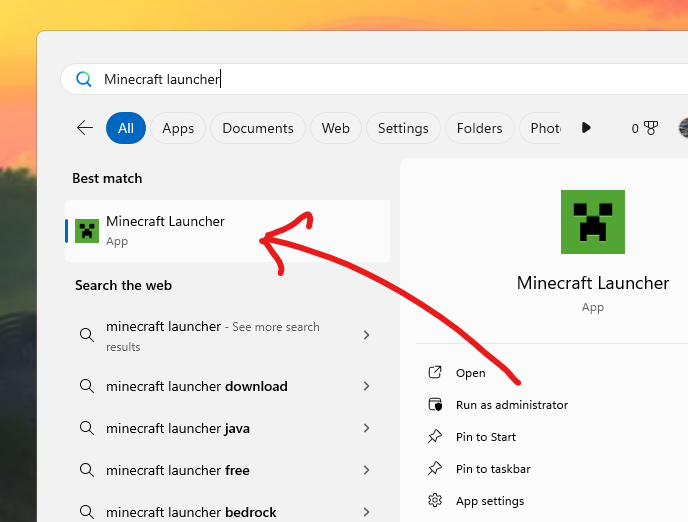The image size is (688, 522).
Task: Click inside the Minecraft launcher search field
Action: 374,79
